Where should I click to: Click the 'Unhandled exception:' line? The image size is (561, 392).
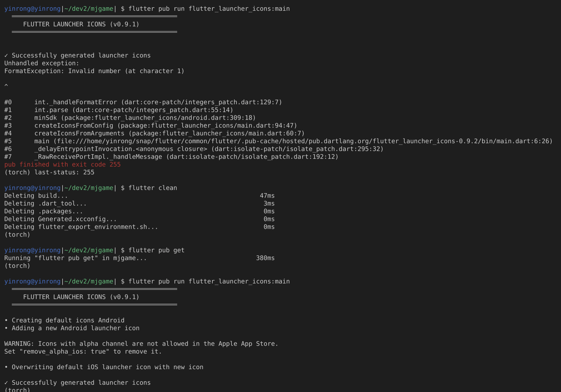click(42, 63)
